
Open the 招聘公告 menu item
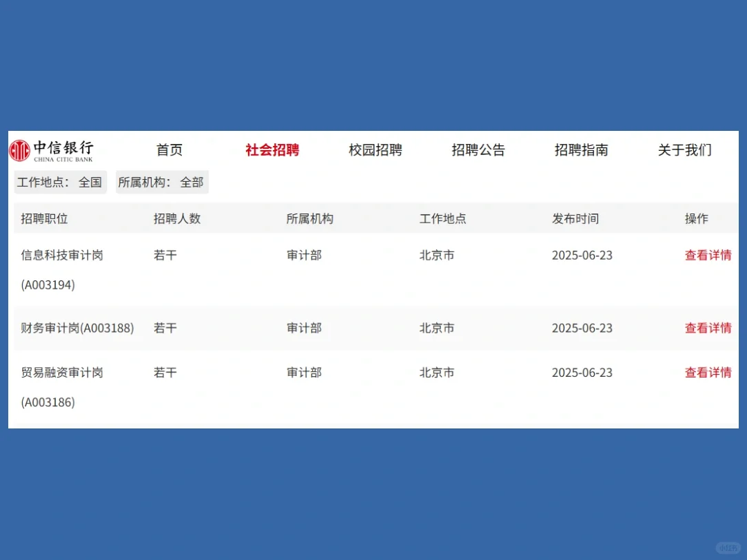click(478, 150)
